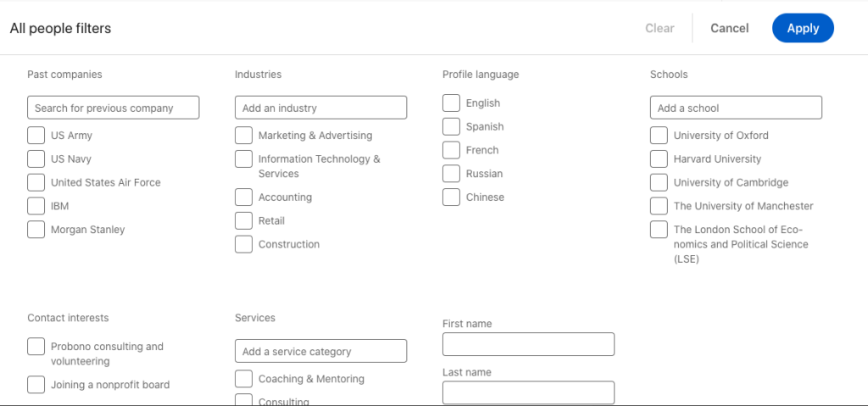Tick the IBM past company checkbox
868x406 pixels.
pyautogui.click(x=36, y=206)
